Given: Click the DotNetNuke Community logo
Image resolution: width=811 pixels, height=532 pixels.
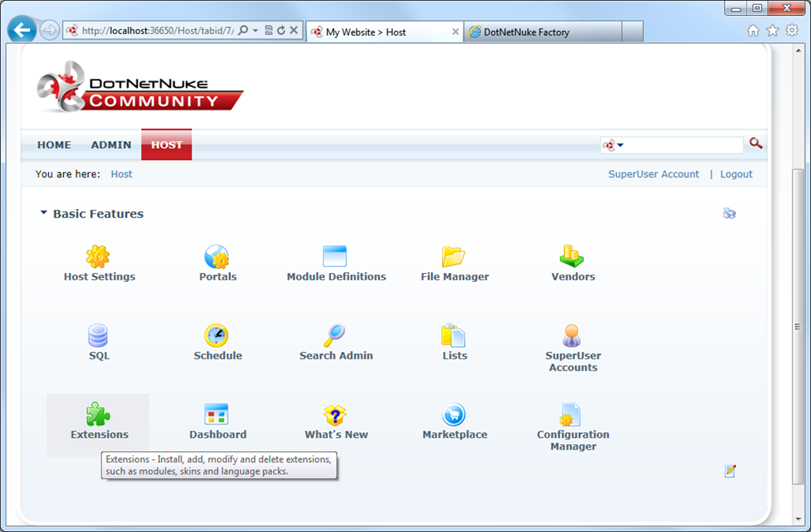Looking at the screenshot, I should coord(139,87).
